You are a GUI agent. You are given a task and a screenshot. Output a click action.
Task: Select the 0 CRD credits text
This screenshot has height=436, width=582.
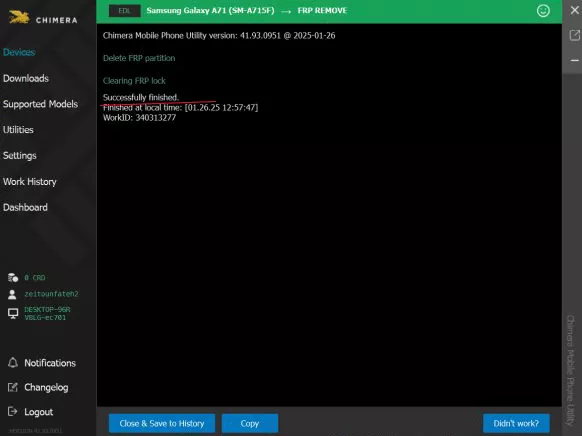click(x=35, y=278)
